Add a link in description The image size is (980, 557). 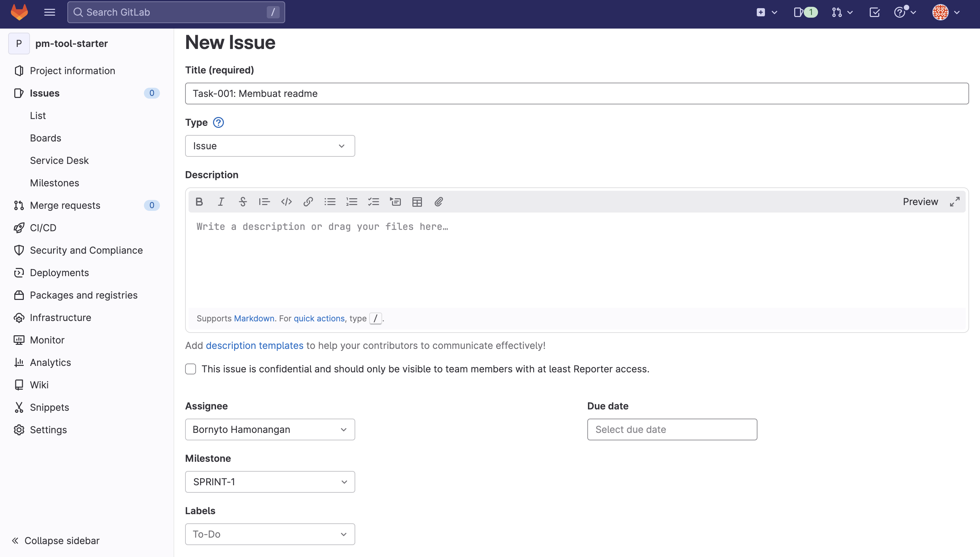[x=308, y=202]
